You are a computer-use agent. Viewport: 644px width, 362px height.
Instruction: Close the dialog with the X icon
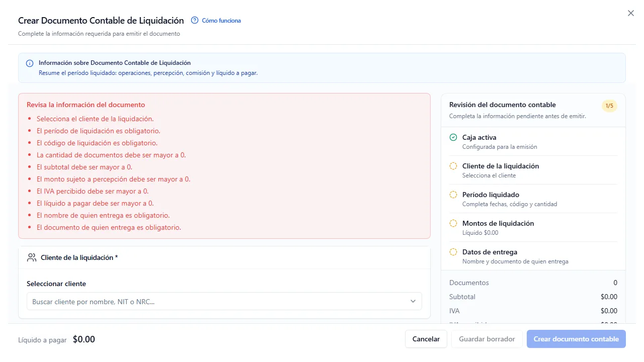tap(631, 13)
